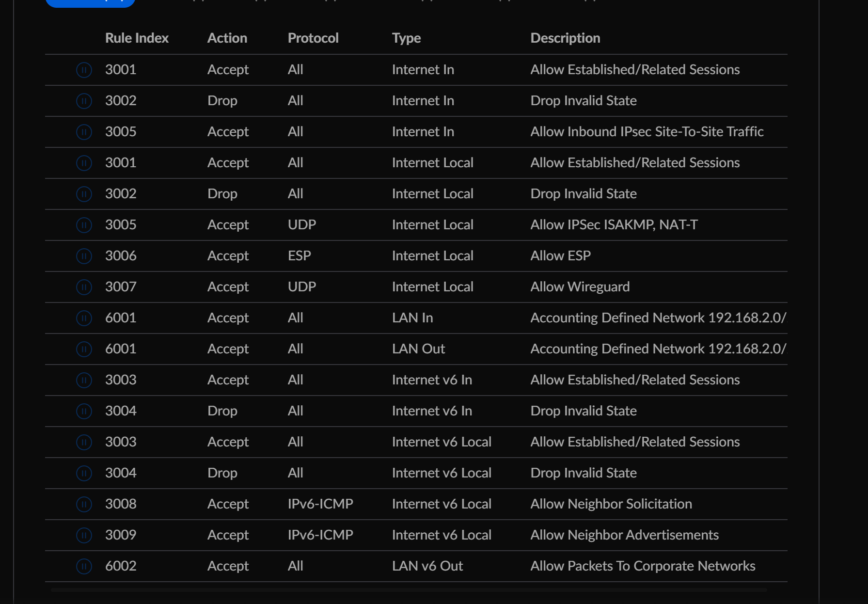Sort table by Rule Index column header
868x604 pixels.
(x=137, y=38)
